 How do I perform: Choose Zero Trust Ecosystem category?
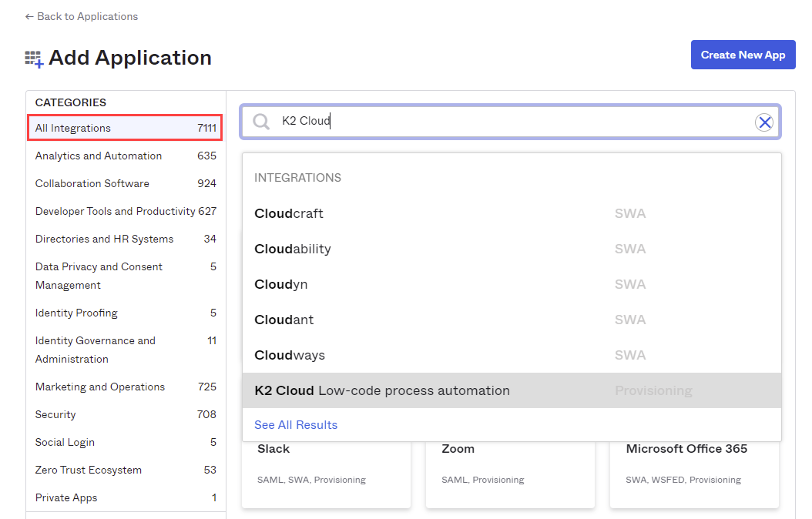pyautogui.click(x=89, y=470)
